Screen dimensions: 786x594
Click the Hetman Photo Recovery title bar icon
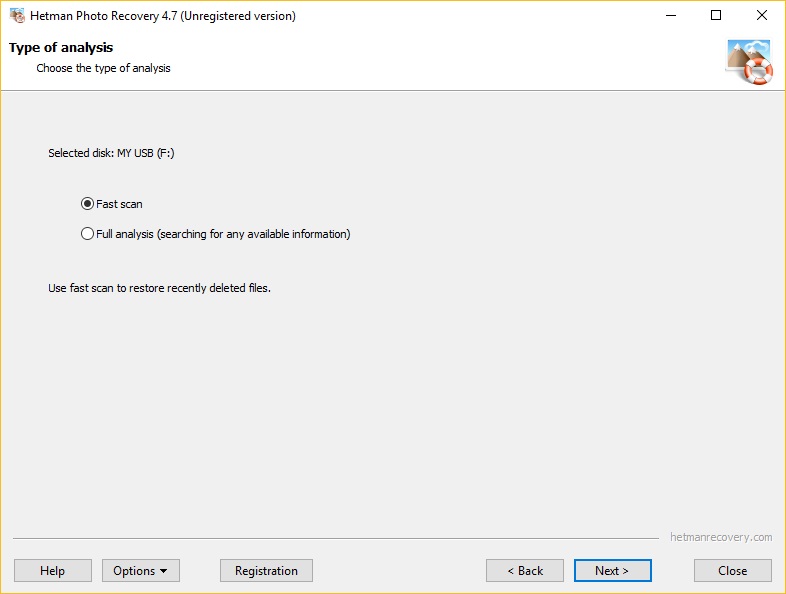pyautogui.click(x=17, y=16)
